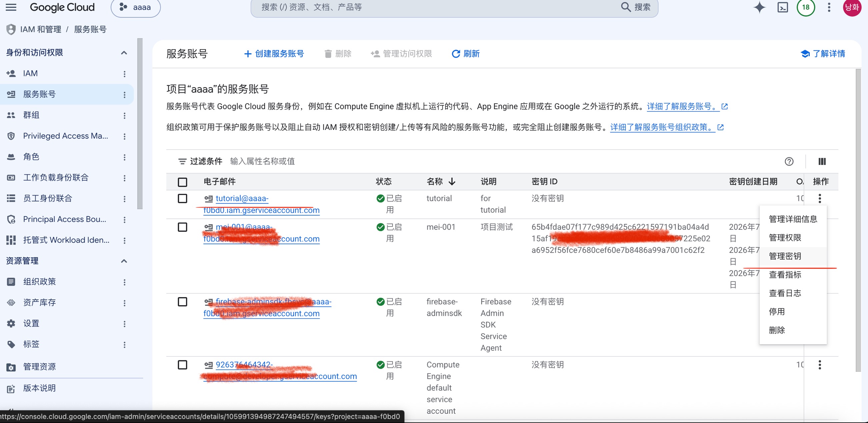Open the tutorial@aaaa service account link
868x423 pixels.
(x=261, y=204)
